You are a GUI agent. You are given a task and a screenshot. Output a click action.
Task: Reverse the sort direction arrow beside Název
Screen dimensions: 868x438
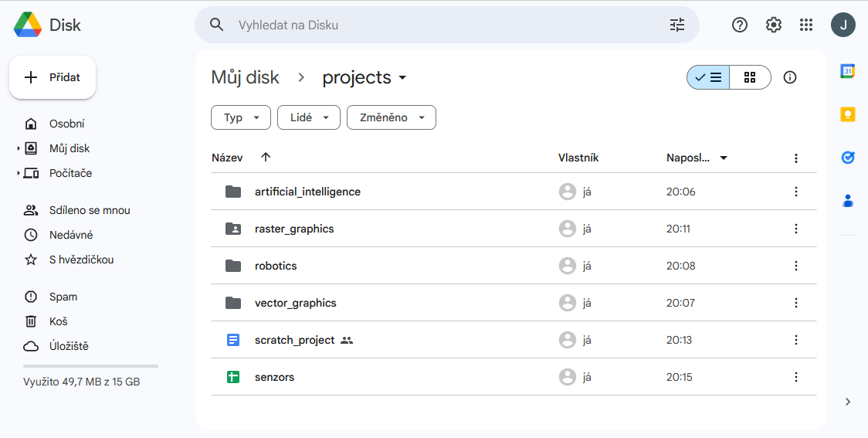[x=266, y=158]
